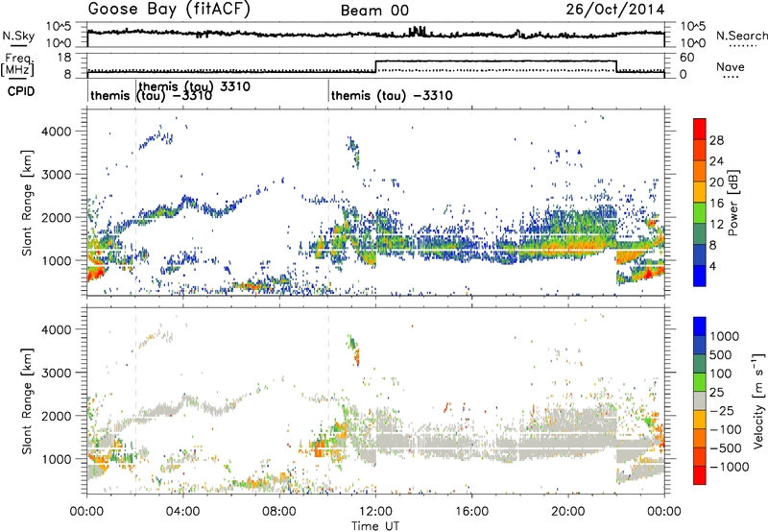Click the frequency step-up line near 12:00
This screenshot has height=532, width=768.
coord(375,66)
